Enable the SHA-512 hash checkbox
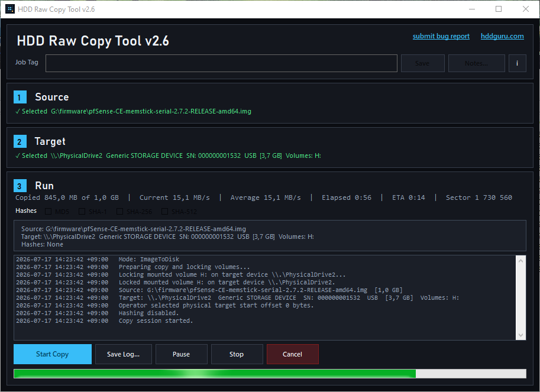This screenshot has width=540, height=392. click(165, 211)
